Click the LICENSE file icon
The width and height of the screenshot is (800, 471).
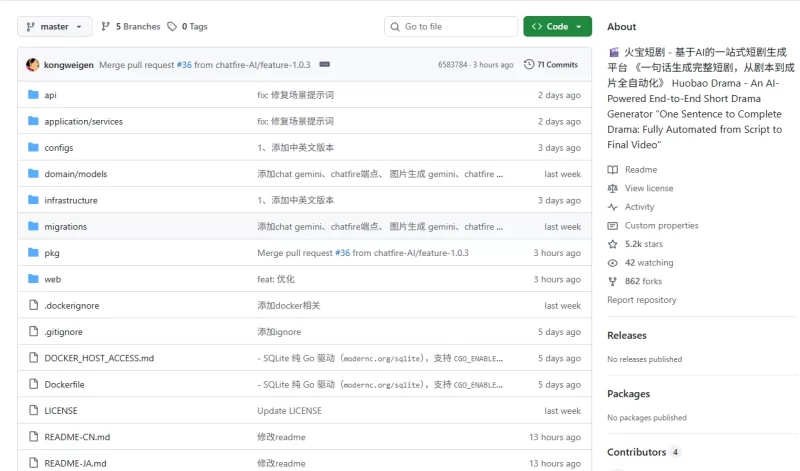click(x=33, y=410)
